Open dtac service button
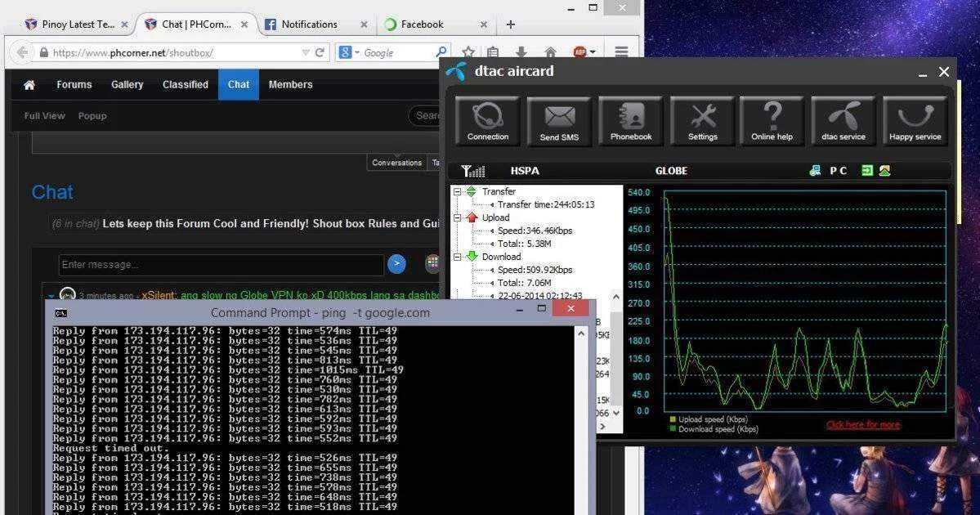Screen dimensions: 980x515 click(x=844, y=121)
